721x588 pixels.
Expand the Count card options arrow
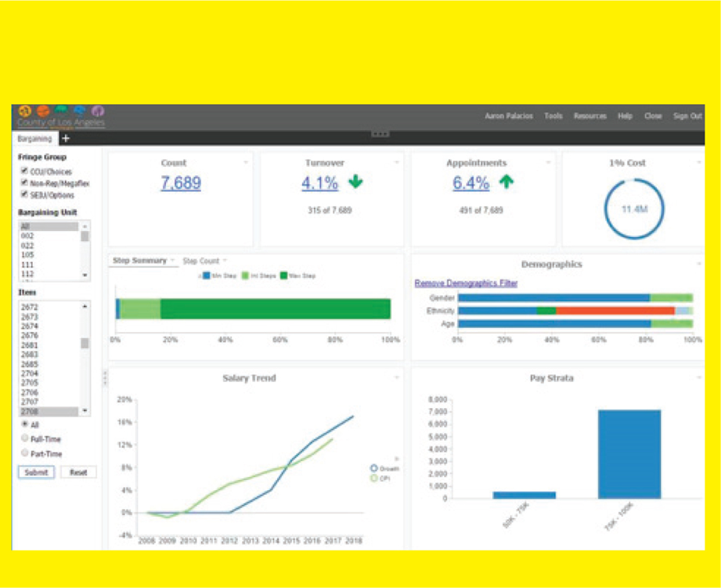246,163
